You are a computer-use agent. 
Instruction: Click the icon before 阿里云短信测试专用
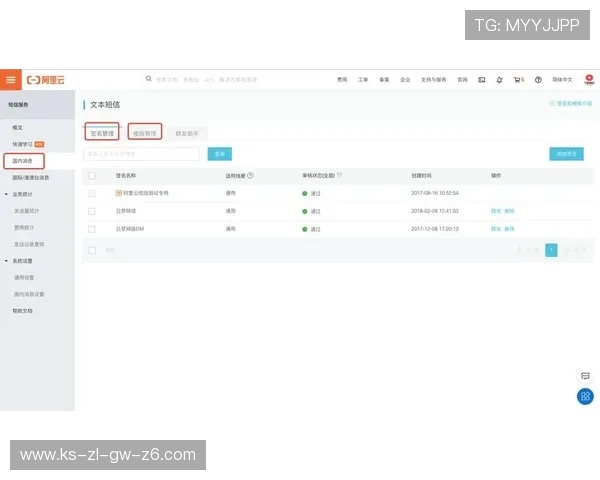(119, 193)
